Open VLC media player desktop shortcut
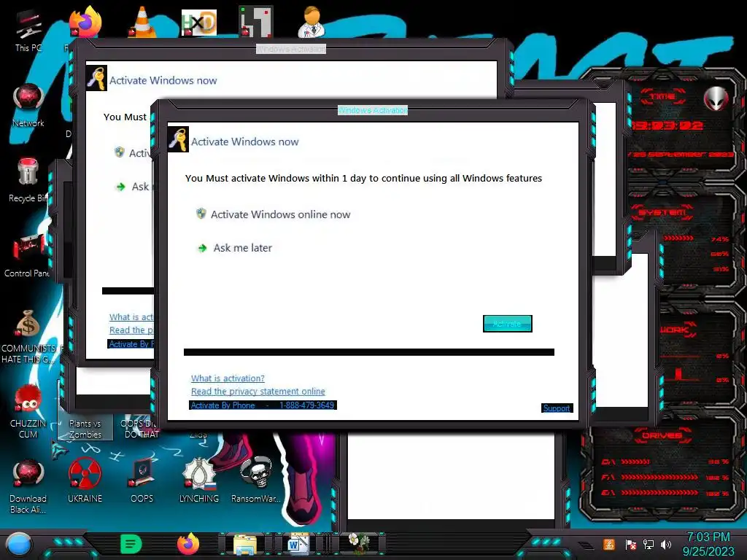 (x=142, y=22)
